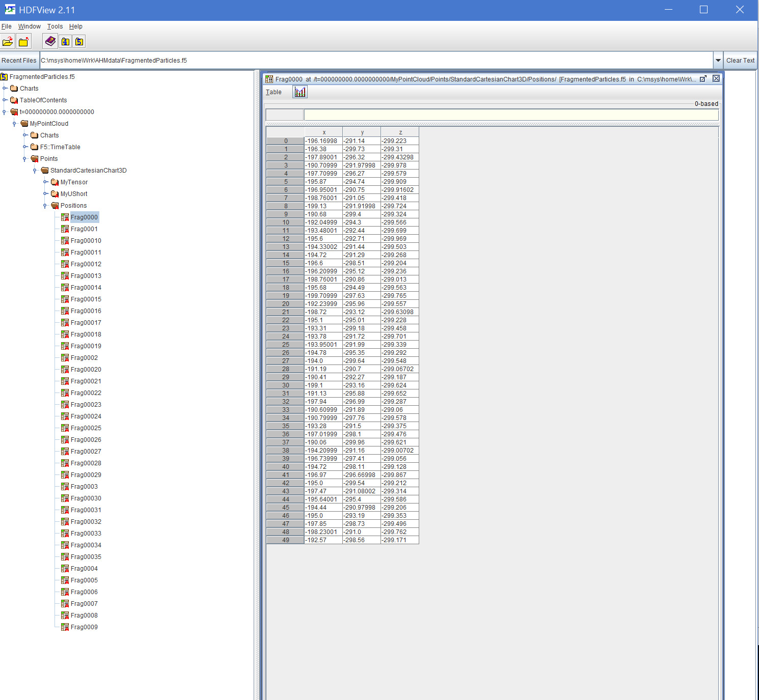Image resolution: width=759 pixels, height=700 pixels.
Task: Click the HDF5 library version icon
Action: tap(79, 42)
